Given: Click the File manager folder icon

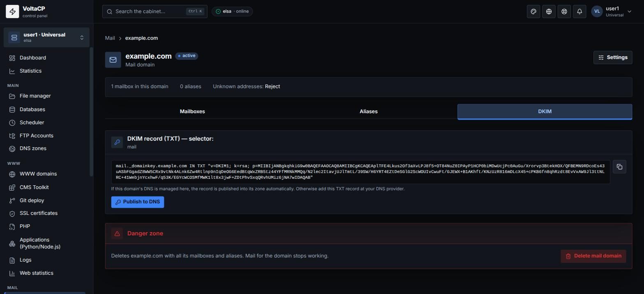Looking at the screenshot, I should 12,96.
